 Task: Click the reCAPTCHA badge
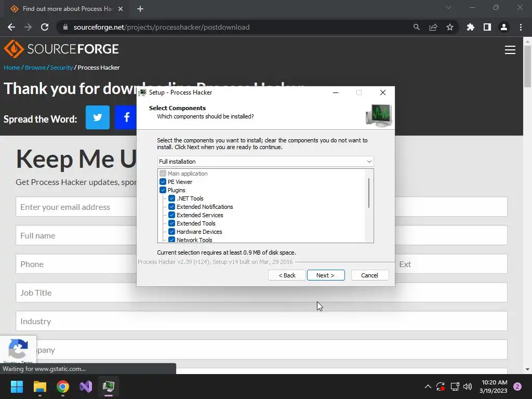click(18, 350)
